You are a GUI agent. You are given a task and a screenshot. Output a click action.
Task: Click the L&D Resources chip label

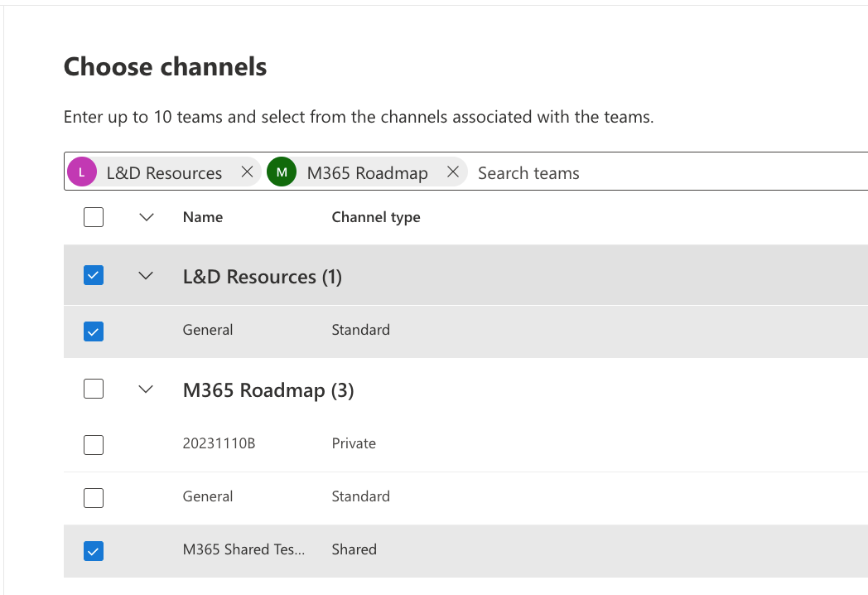tap(165, 173)
